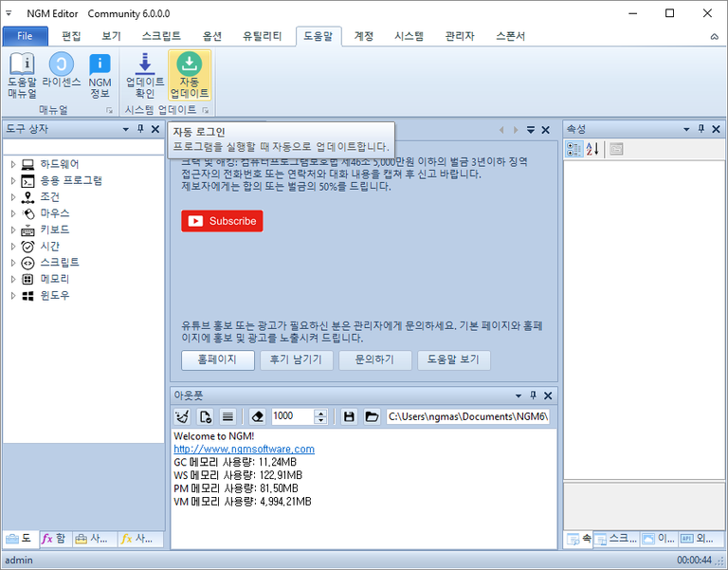Collapse the ribbon with the chevron
Image resolution: width=728 pixels, height=570 pixels.
pos(715,37)
